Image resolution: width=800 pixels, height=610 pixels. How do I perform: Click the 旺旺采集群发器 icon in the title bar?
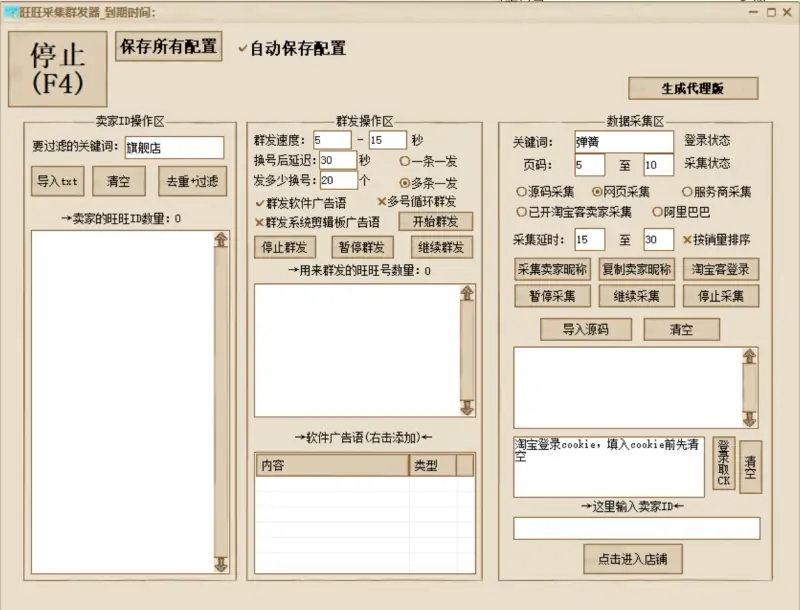[10, 10]
